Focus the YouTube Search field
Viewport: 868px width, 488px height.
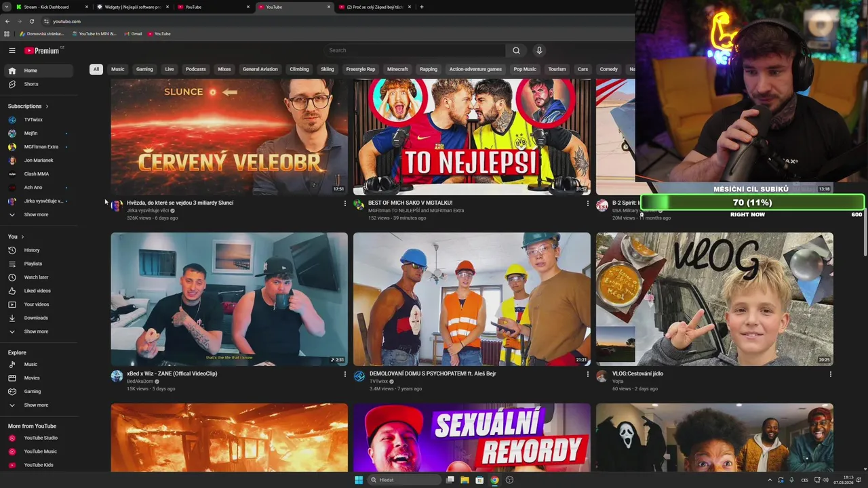pos(414,50)
